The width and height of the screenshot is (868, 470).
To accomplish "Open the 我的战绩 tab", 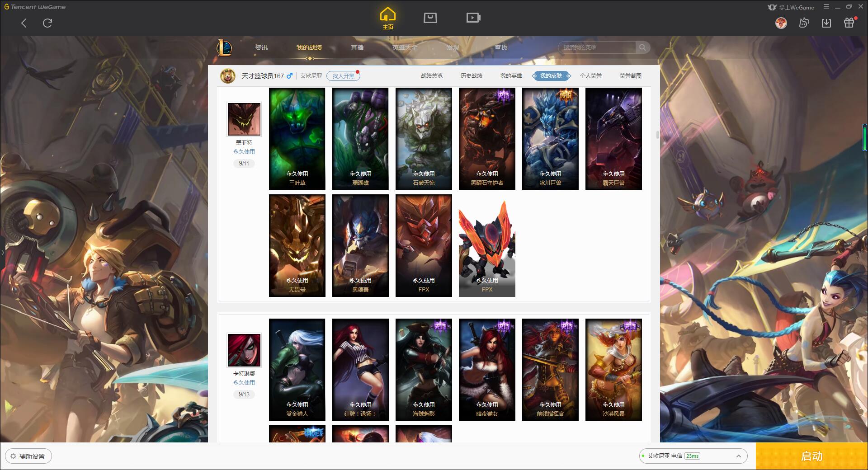I will click(x=309, y=47).
